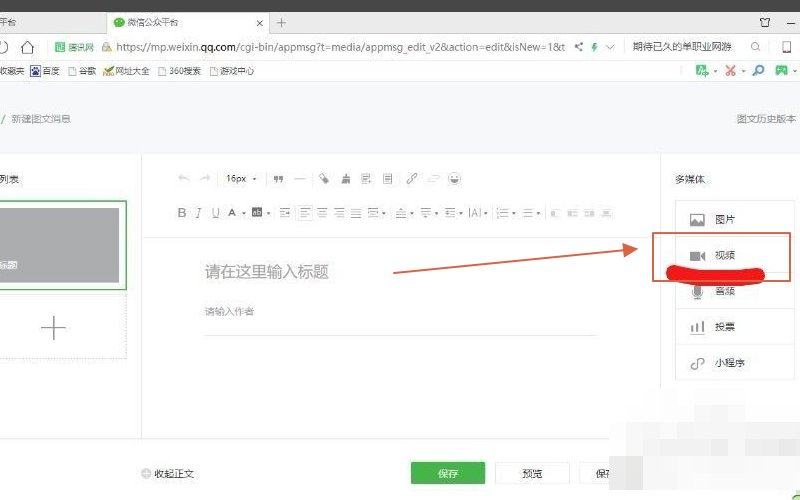Select the format painter tool

324,179
